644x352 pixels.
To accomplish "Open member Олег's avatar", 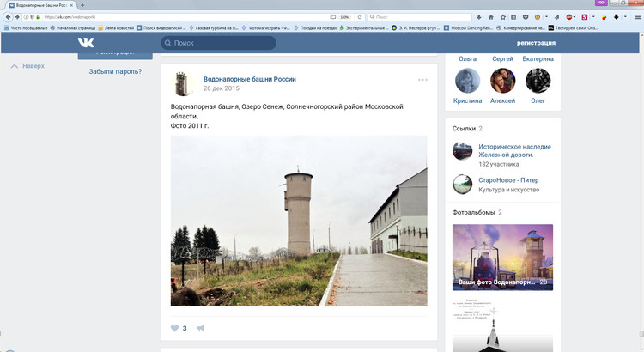I will (538, 81).
